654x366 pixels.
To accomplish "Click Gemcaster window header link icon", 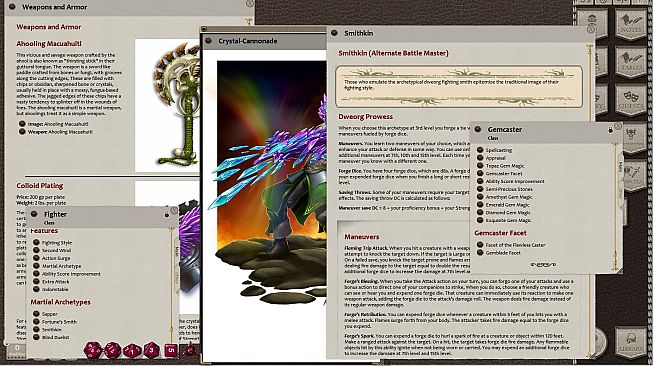I will click(478, 129).
